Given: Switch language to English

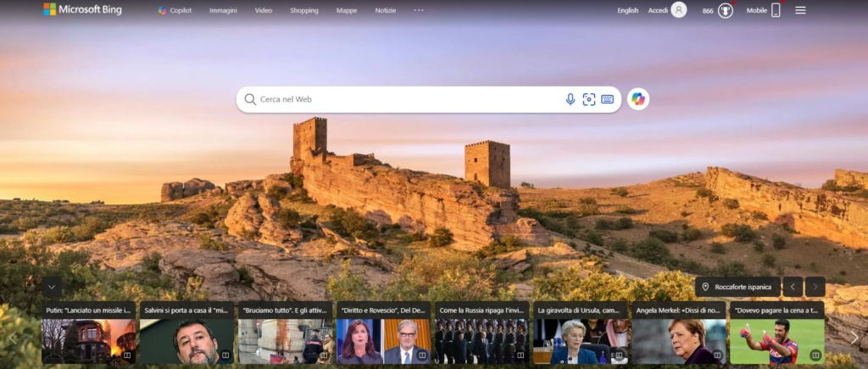Looking at the screenshot, I should point(628,10).
